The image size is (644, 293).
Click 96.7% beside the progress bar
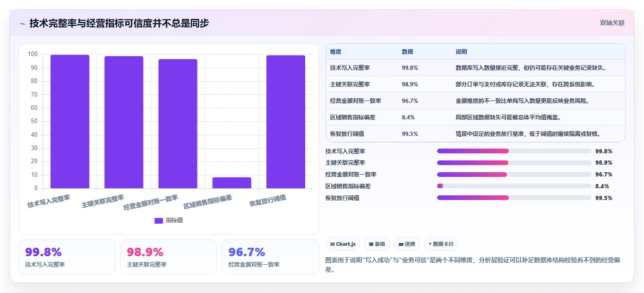604,175
